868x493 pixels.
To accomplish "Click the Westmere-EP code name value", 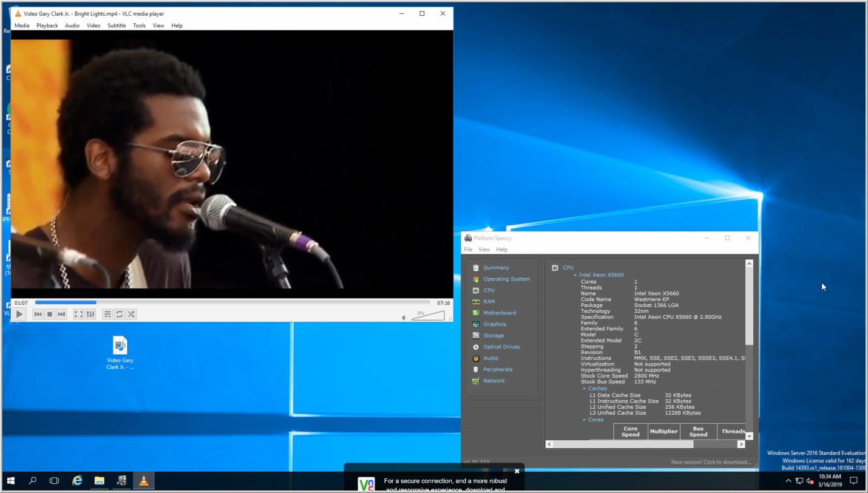I will pyautogui.click(x=651, y=299).
